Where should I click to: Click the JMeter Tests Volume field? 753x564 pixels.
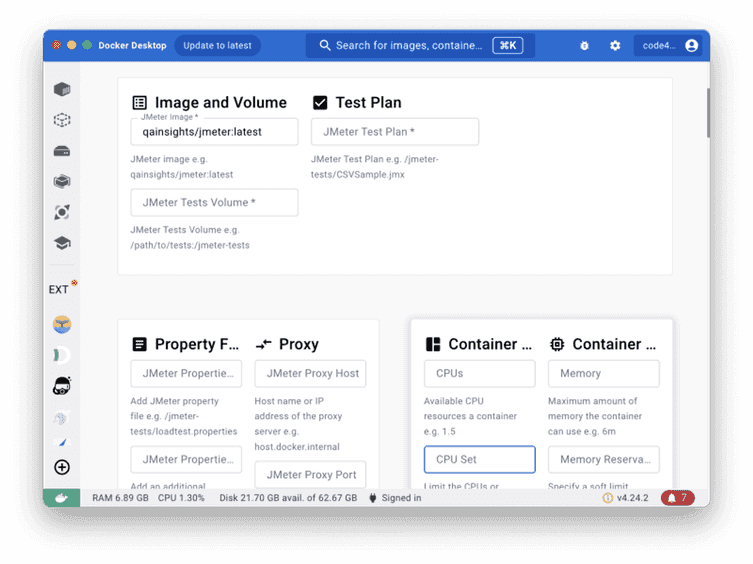(214, 203)
